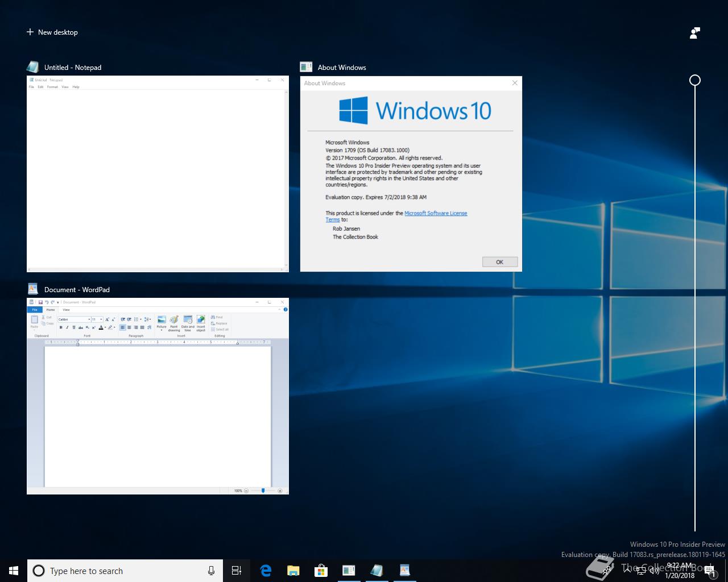Click Replace in the WordPad Editing group

pos(218,323)
